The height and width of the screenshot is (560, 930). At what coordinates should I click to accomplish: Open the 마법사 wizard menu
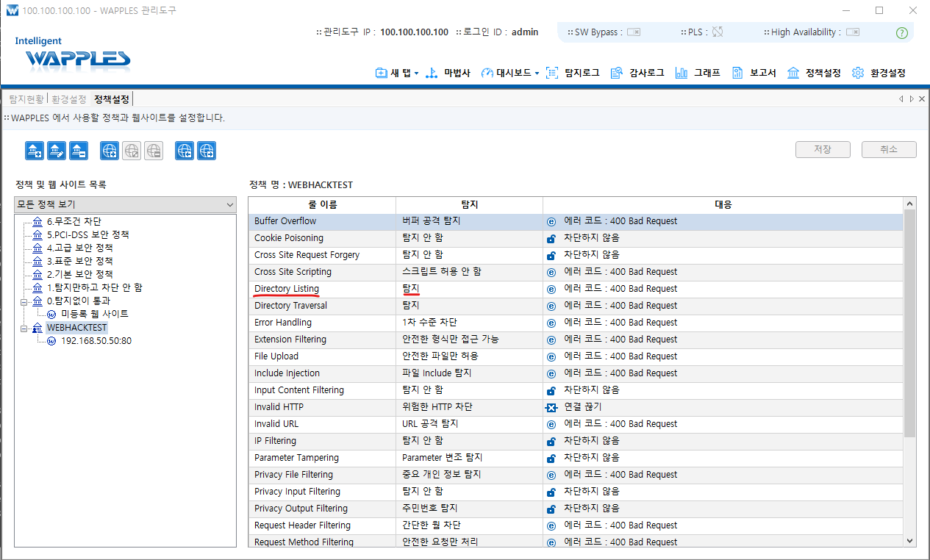click(x=448, y=73)
